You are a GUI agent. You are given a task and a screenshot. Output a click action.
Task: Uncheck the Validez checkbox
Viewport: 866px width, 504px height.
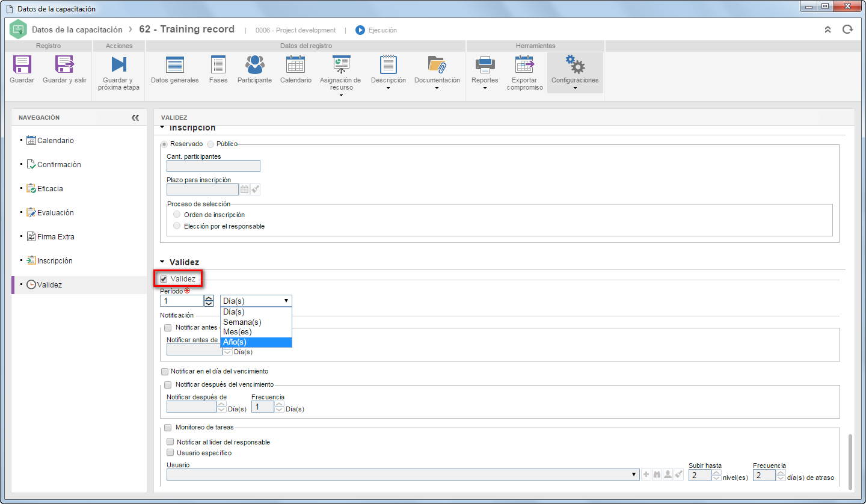coord(164,279)
